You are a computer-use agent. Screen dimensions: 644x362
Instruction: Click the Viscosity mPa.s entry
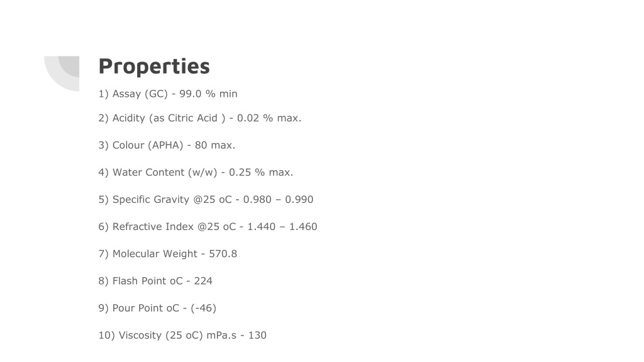pyautogui.click(x=182, y=336)
